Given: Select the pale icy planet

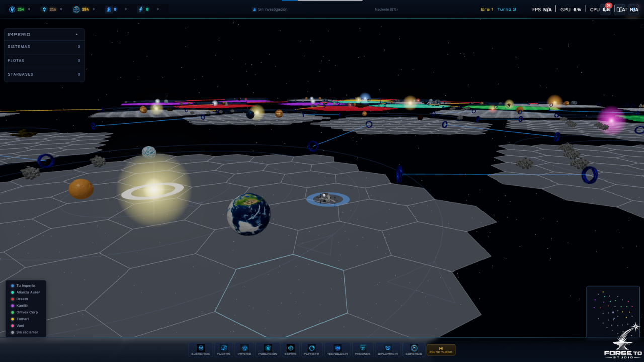Looking at the screenshot, I should [x=149, y=152].
